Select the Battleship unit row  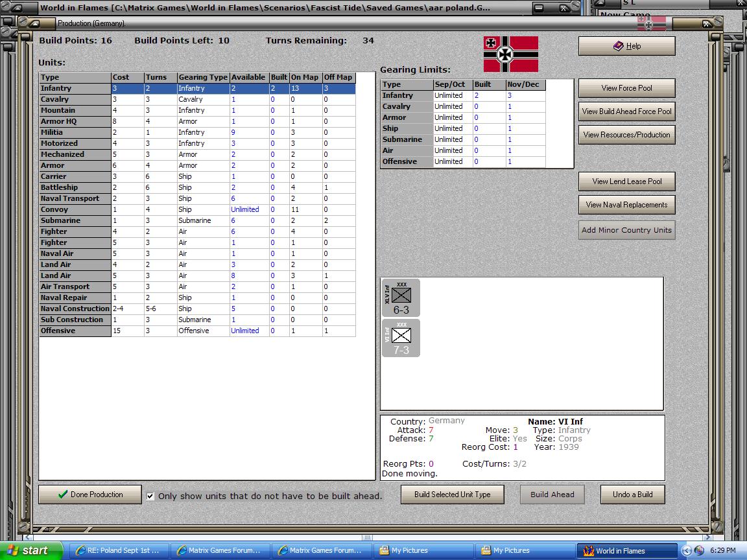pyautogui.click(x=197, y=187)
